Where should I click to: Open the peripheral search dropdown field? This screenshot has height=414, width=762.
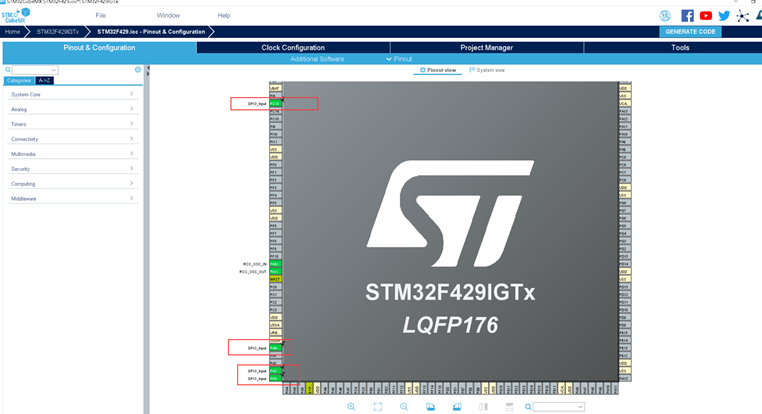35,69
